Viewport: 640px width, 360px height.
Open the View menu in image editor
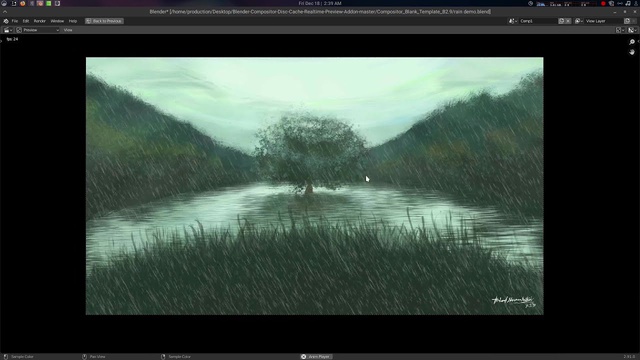(x=68, y=30)
